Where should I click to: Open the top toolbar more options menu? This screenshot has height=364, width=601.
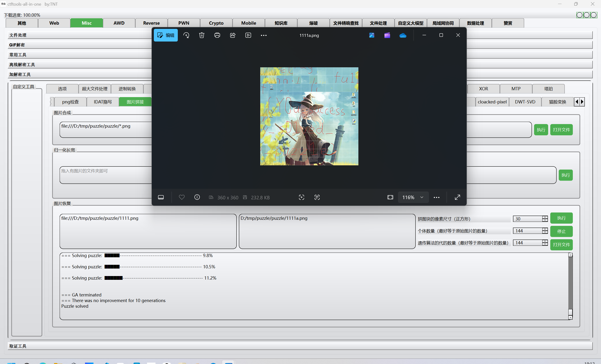point(264,35)
